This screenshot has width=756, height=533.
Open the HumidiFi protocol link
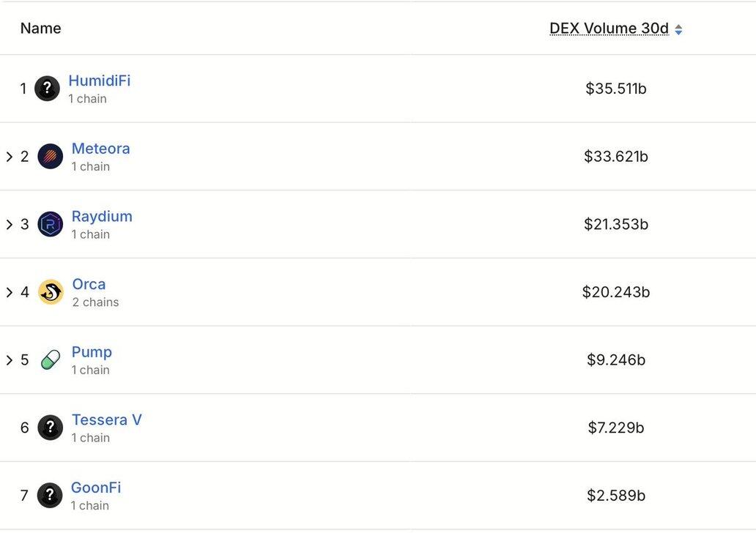click(x=99, y=81)
